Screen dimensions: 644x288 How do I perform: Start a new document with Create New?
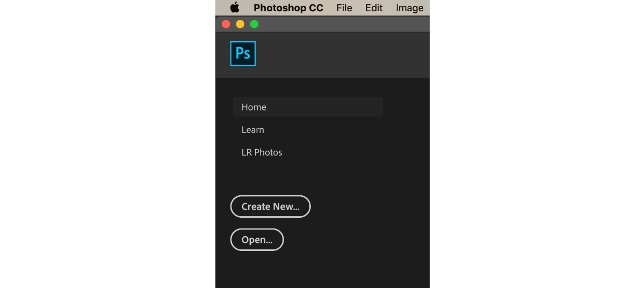click(270, 206)
